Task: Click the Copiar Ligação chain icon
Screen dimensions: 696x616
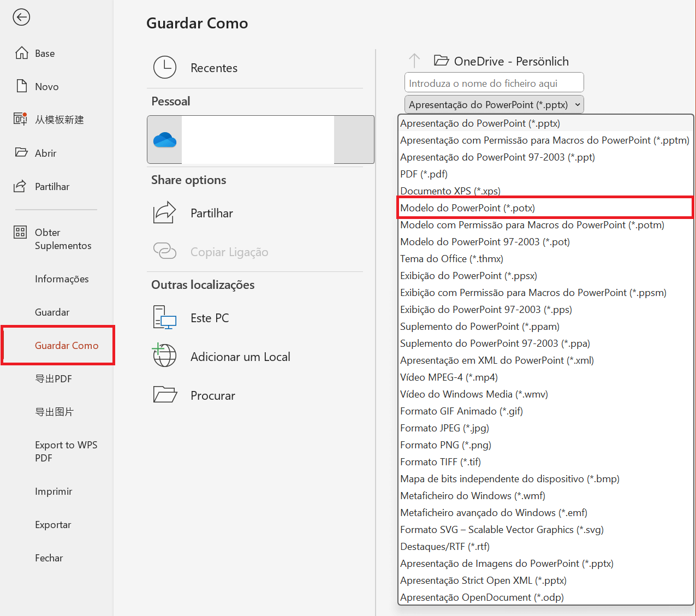Action: click(165, 251)
